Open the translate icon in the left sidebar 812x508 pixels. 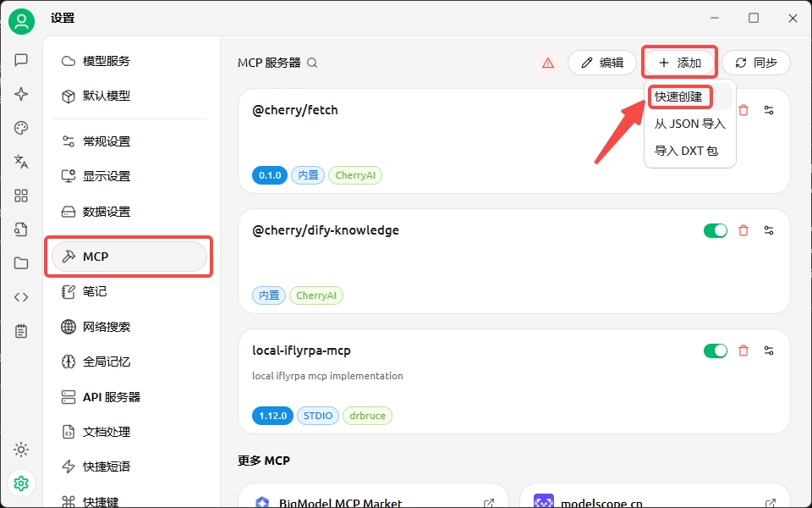(21, 162)
